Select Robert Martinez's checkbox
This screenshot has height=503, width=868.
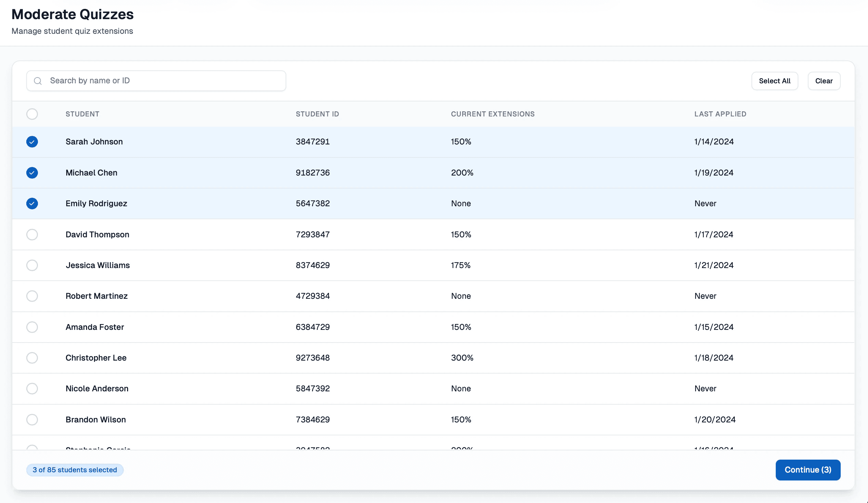click(x=32, y=296)
